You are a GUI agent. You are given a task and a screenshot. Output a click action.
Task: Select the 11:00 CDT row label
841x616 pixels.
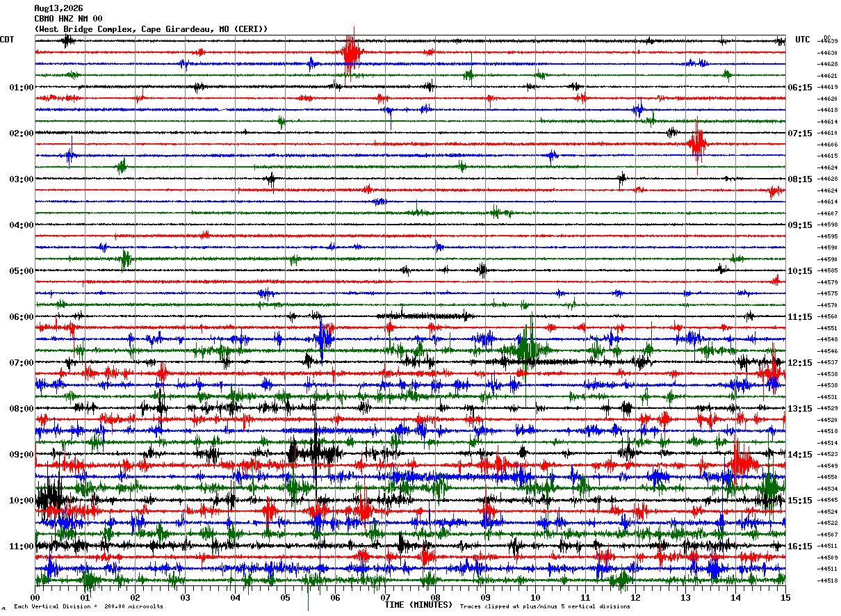22,546
